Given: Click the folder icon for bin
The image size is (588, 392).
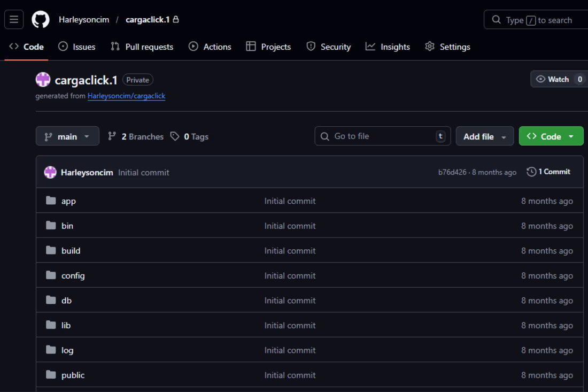Looking at the screenshot, I should (51, 226).
